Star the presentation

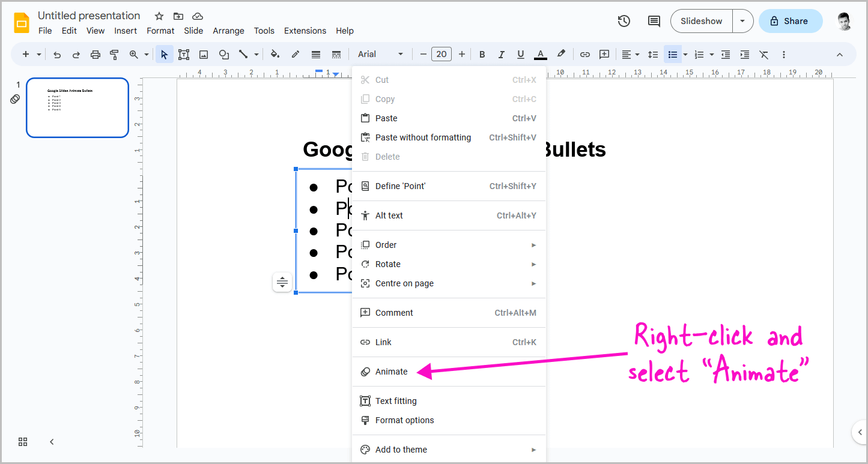click(159, 16)
